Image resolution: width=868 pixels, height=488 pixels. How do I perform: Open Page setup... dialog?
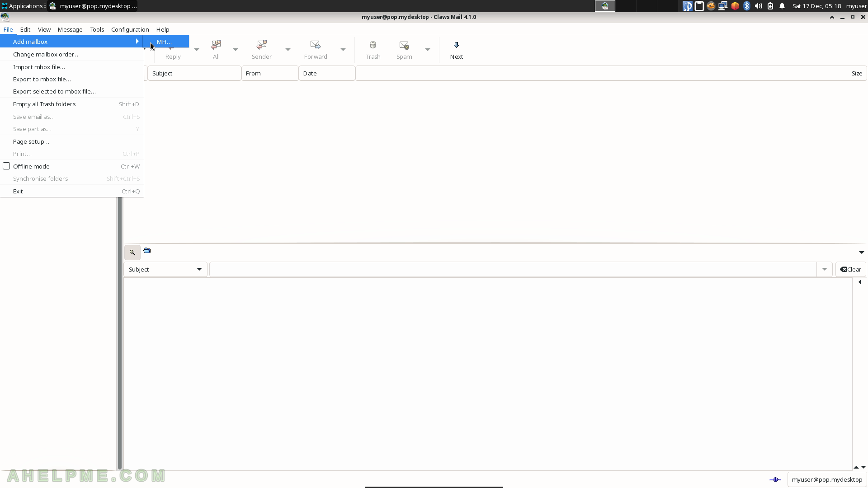tap(72, 141)
